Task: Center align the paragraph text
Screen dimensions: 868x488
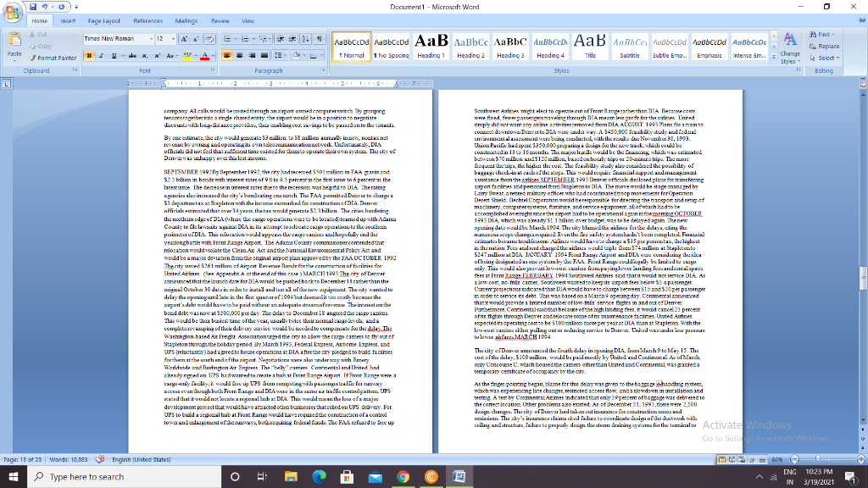Action: pos(239,56)
